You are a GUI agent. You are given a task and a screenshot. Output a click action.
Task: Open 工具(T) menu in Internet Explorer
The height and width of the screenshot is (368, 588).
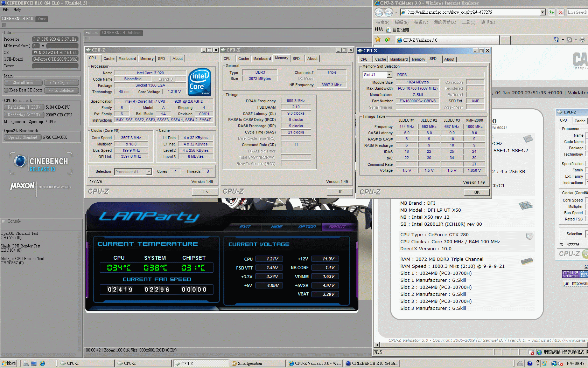pos(468,22)
